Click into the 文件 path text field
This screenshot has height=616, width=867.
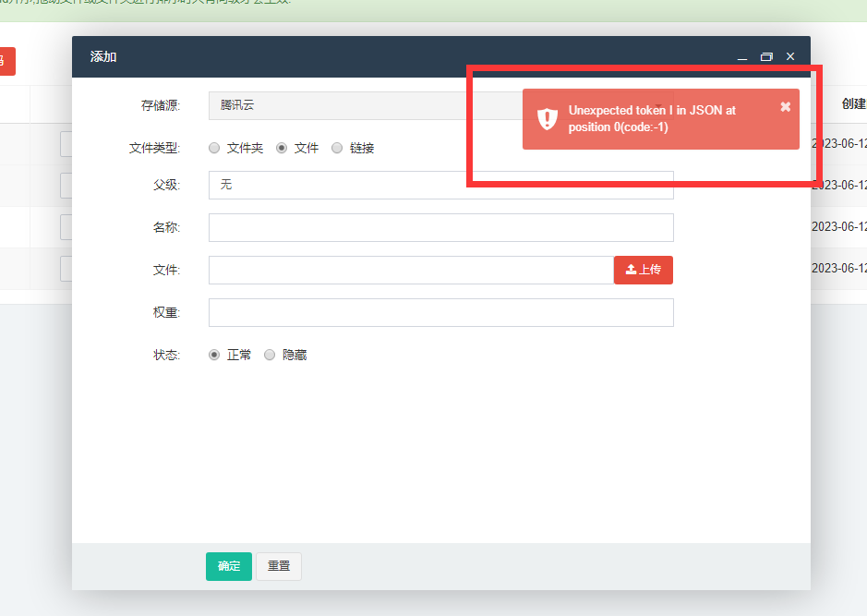pos(411,270)
